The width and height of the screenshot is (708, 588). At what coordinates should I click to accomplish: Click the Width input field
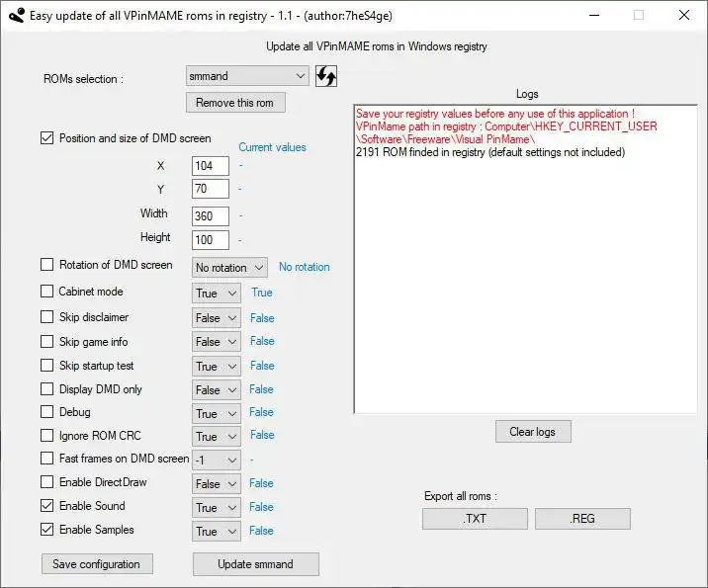pos(211,216)
